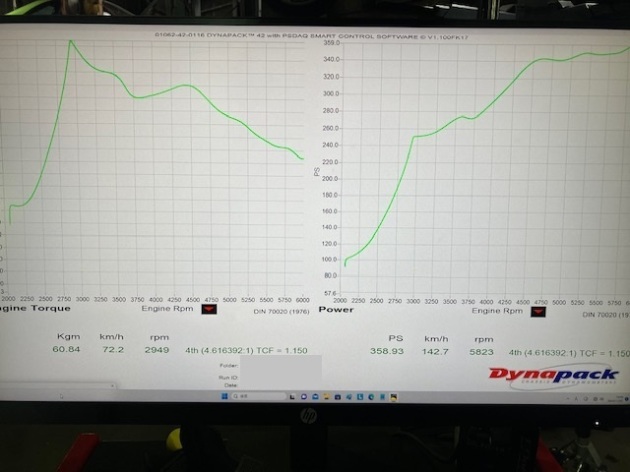Click red icon beside Torque graph's Engine Rpm
Image resolution: width=630 pixels, height=472 pixels.
click(x=208, y=311)
